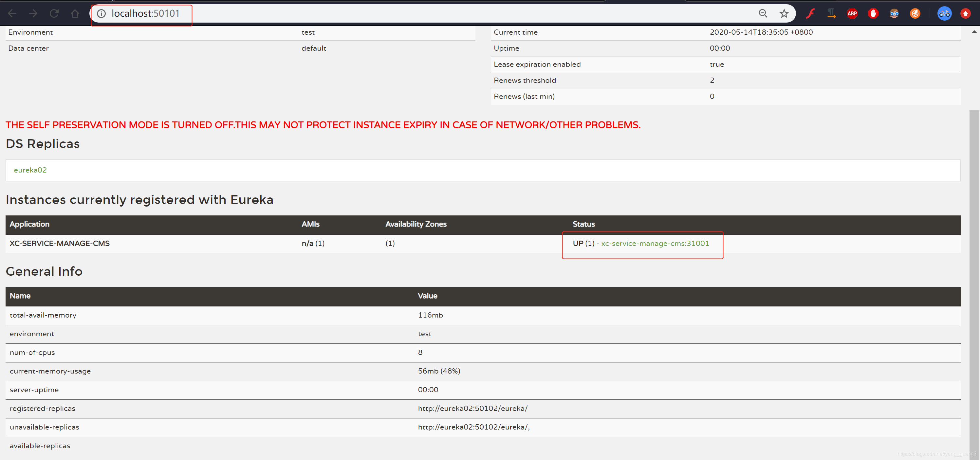Open the bicycle profile avatar
980x460 pixels.
point(944,14)
